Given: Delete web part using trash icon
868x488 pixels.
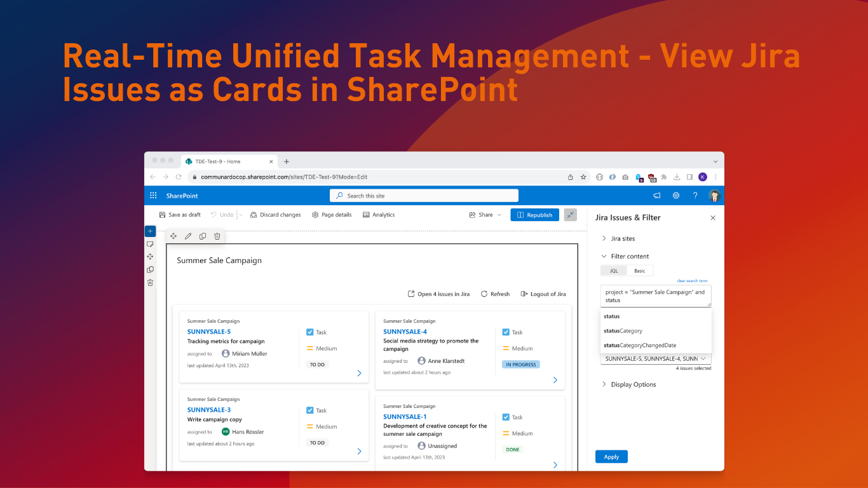Looking at the screenshot, I should (x=217, y=236).
